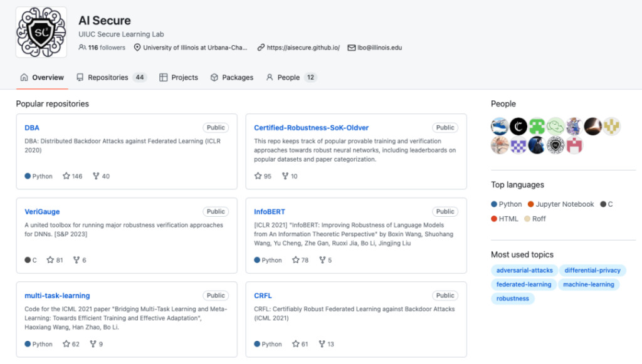Filter by Python in Top languages

[x=507, y=204]
